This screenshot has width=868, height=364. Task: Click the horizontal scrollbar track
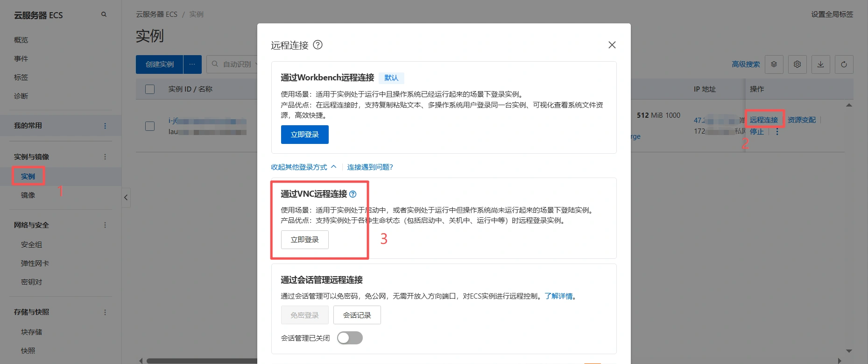(x=202, y=361)
